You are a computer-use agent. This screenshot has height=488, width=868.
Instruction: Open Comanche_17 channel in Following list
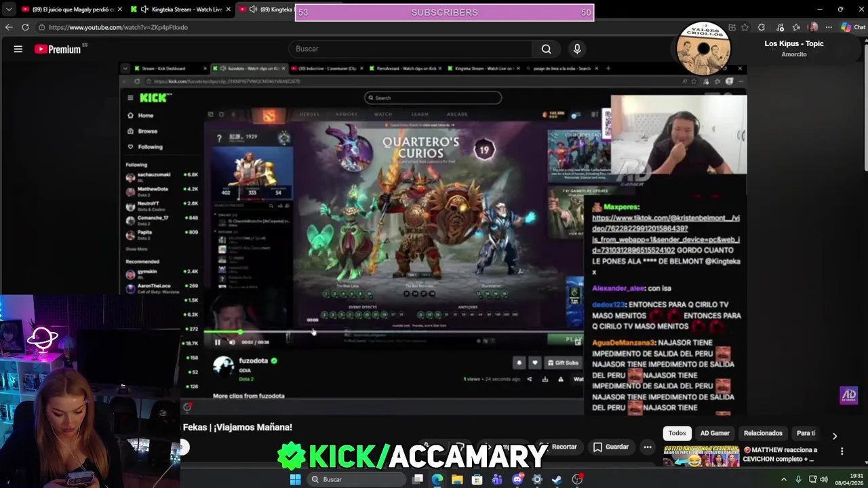pos(161,220)
